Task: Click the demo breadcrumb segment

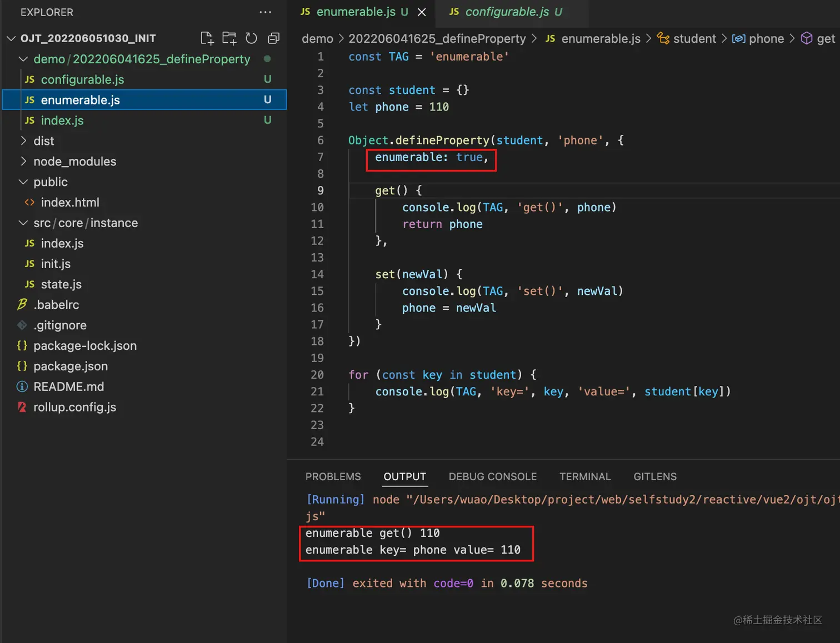Action: [317, 38]
